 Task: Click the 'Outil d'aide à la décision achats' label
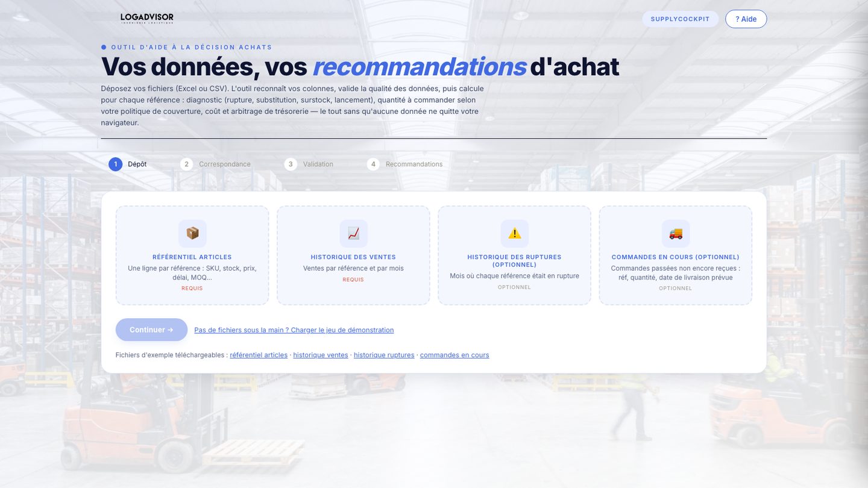[192, 47]
